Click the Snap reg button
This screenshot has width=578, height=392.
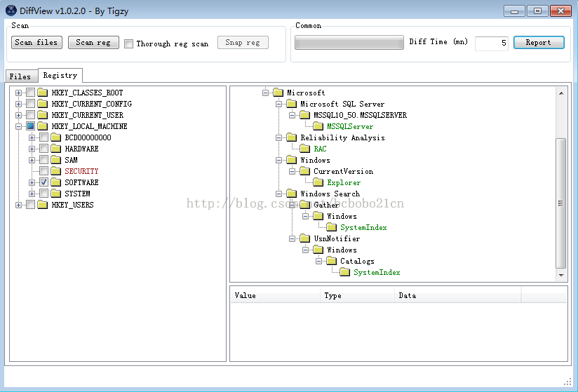(243, 42)
